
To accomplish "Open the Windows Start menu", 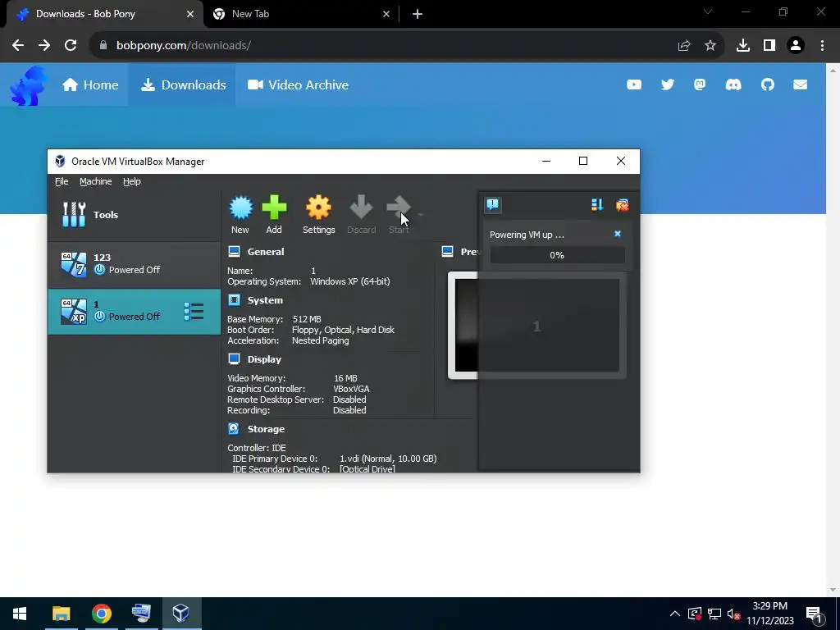I will click(20, 614).
